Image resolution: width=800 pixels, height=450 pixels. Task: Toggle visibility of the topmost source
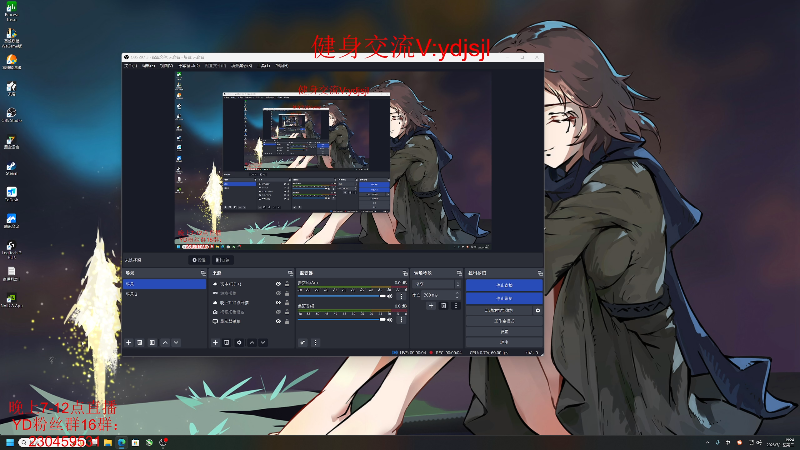(278, 284)
